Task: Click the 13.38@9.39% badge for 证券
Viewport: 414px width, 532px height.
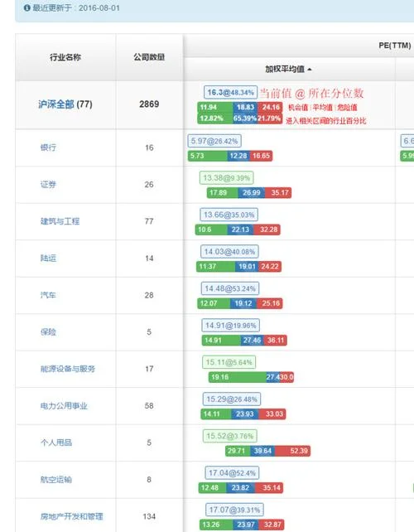Action: point(227,178)
